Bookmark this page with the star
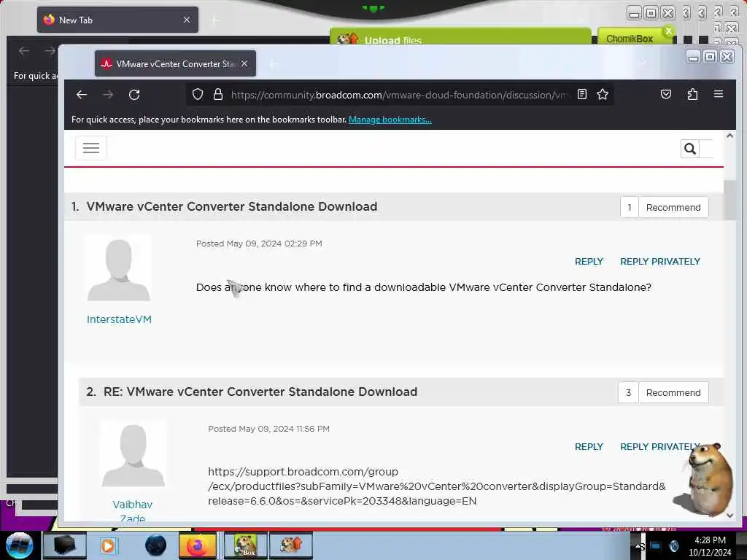Screen dimensions: 747x560 (x=602, y=94)
